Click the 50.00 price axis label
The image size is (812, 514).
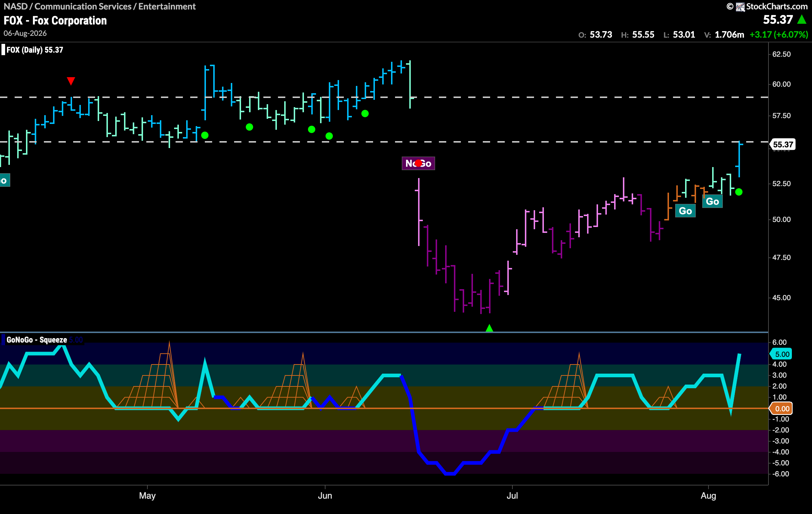pyautogui.click(x=782, y=219)
